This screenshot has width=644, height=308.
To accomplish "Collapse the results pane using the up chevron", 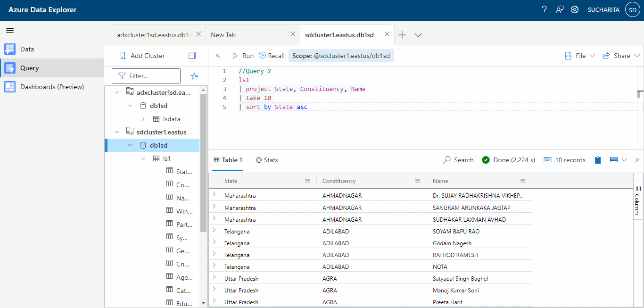I will click(637, 160).
